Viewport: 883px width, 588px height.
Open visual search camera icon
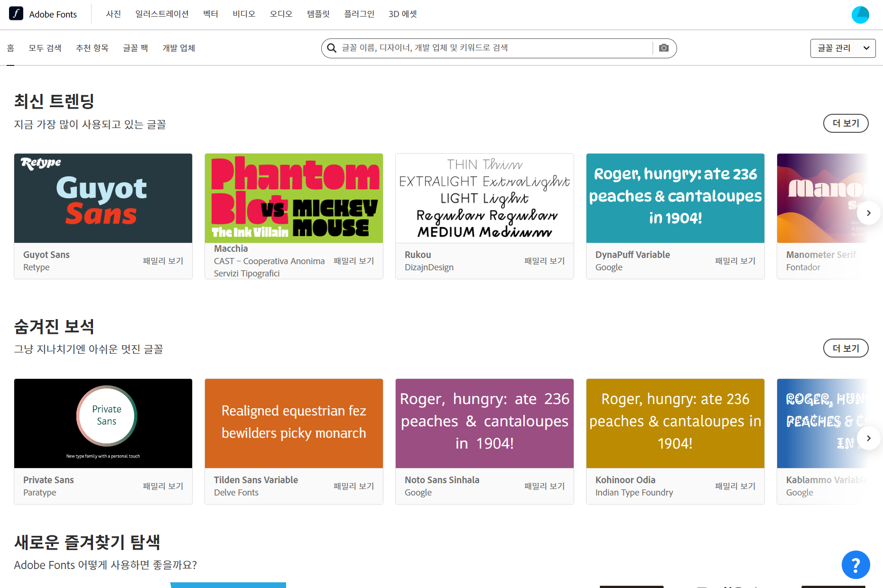pyautogui.click(x=664, y=48)
